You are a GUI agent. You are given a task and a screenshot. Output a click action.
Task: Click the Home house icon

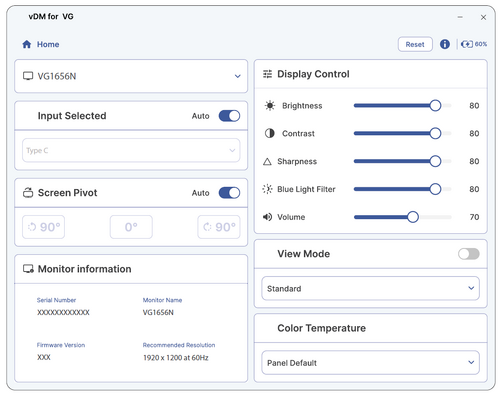tap(27, 44)
